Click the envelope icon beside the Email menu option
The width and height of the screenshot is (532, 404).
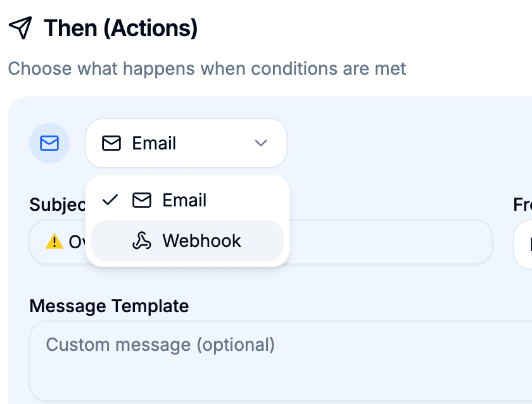(141, 200)
